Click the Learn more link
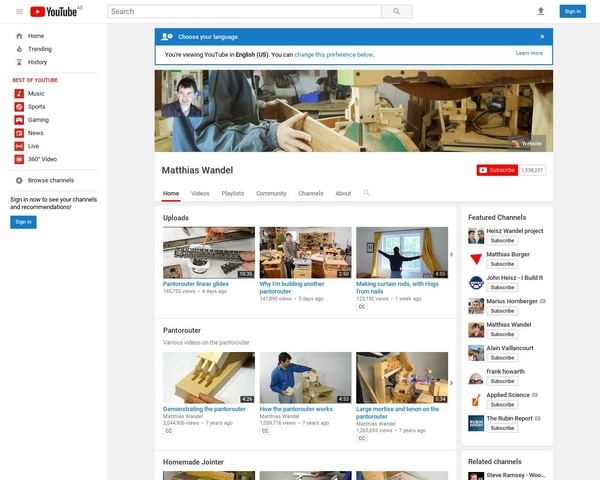This screenshot has height=480, width=600. tap(529, 53)
